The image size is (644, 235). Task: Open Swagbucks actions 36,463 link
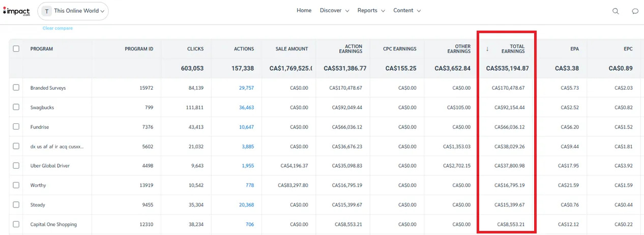coord(246,108)
